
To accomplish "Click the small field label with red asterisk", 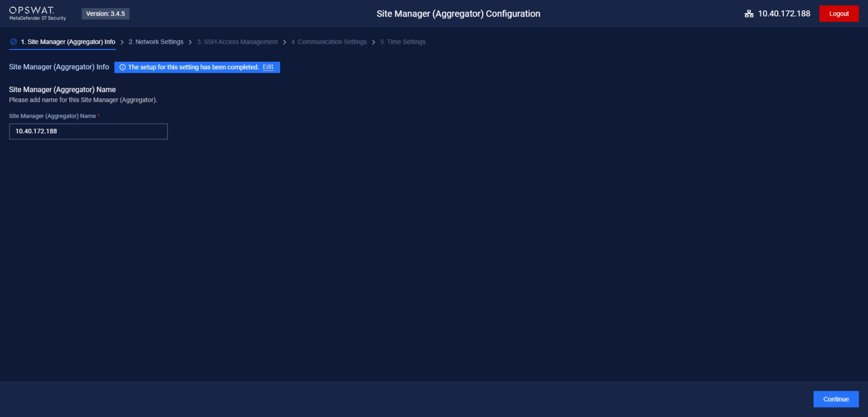I will (x=54, y=116).
